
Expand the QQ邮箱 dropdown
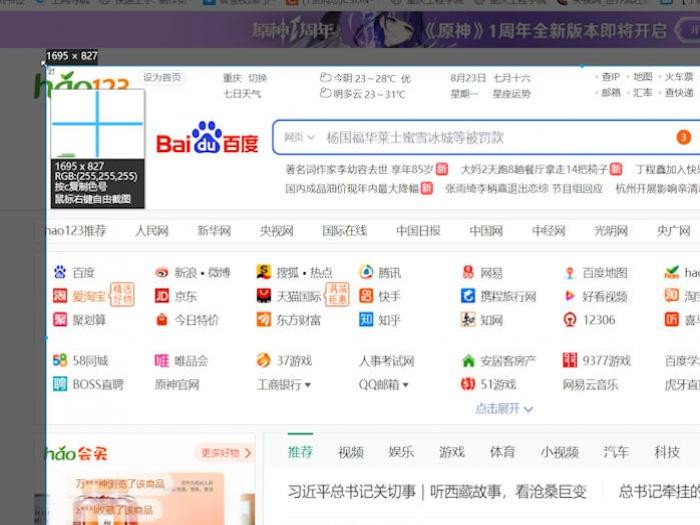point(405,385)
